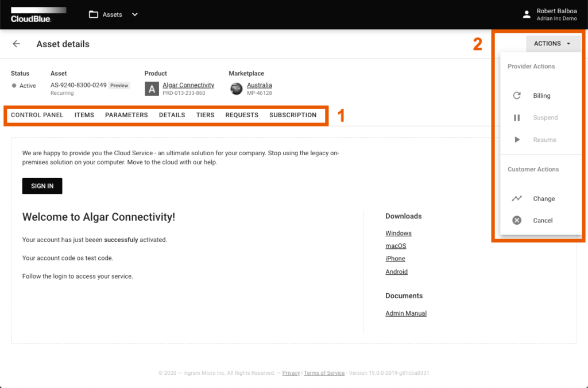Click the Assets folder icon
This screenshot has width=588, height=388.
pyautogui.click(x=94, y=14)
